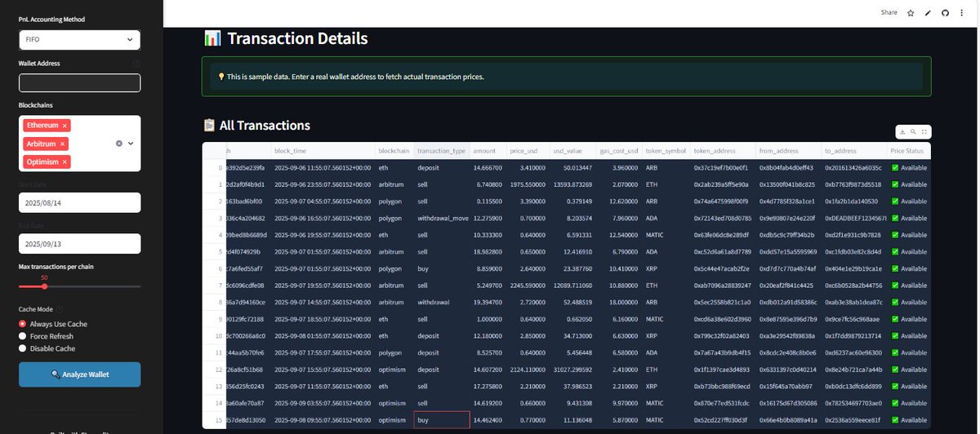This screenshot has height=434, width=980.
Task: Open the GitHub repository icon
Action: click(946, 12)
